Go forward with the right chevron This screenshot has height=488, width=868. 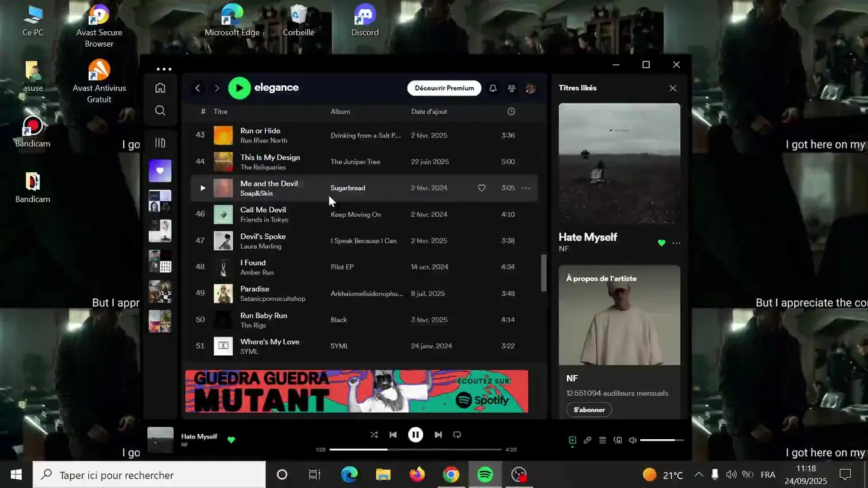[217, 88]
